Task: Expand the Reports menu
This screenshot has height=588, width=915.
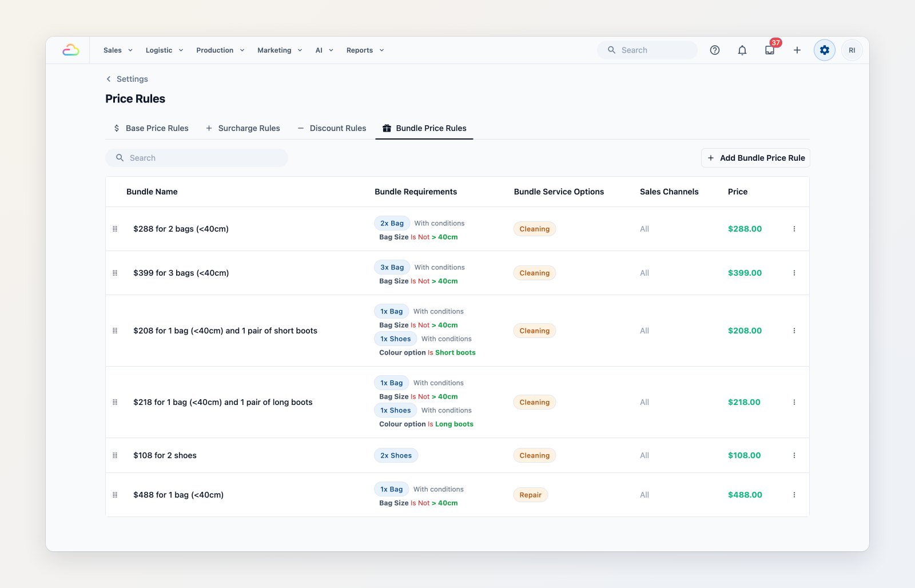Action: [x=365, y=50]
